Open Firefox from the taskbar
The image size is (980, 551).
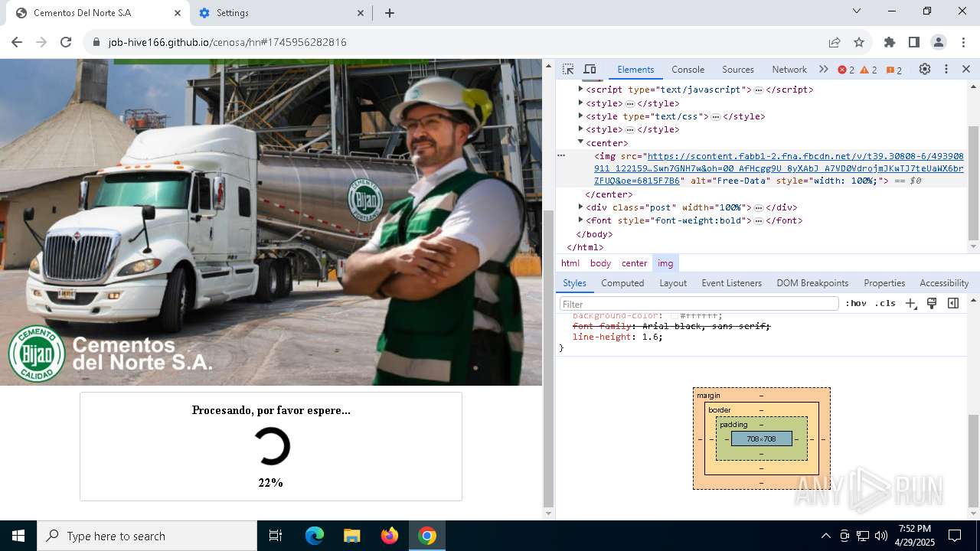(390, 536)
